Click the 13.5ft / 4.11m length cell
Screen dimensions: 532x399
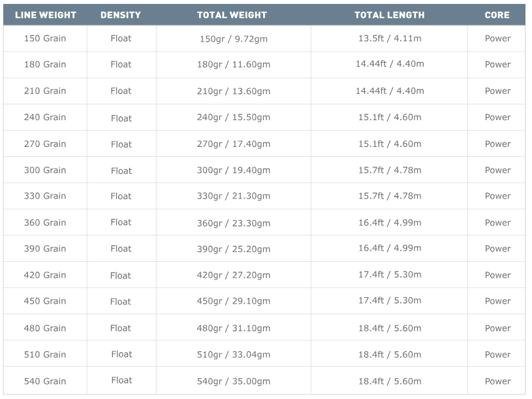coord(390,39)
